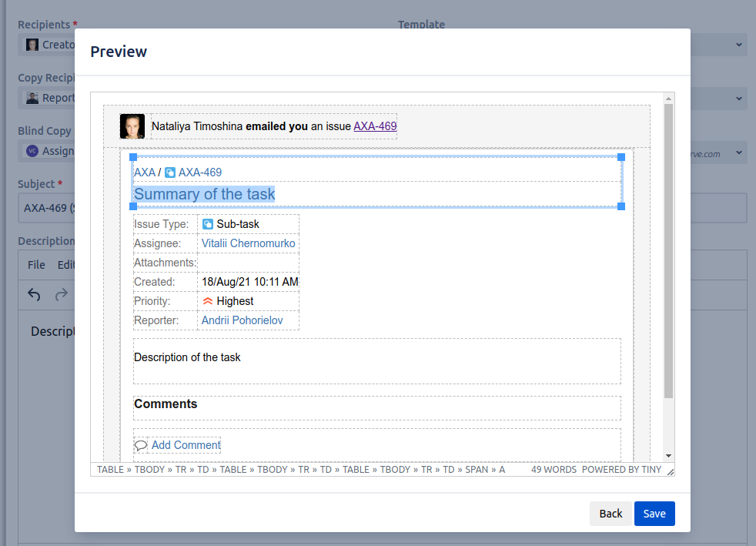This screenshot has width=756, height=546.
Task: Click the Highest priority arrow icon
Action: (208, 301)
